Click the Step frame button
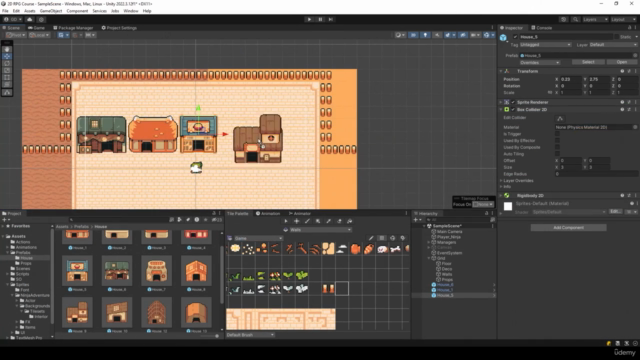The width and height of the screenshot is (640, 360). [331, 19]
